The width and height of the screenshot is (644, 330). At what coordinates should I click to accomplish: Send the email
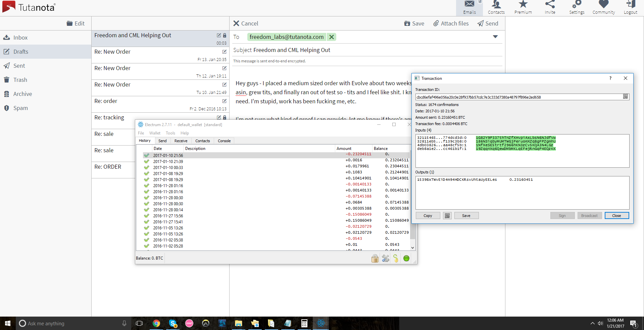tap(488, 23)
